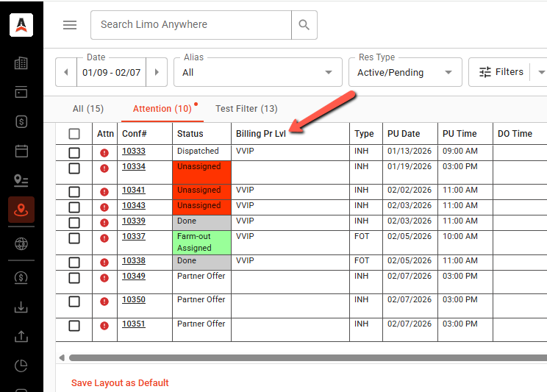Click the Search Limo Anywhere field
The width and height of the screenshot is (547, 392).
click(191, 25)
